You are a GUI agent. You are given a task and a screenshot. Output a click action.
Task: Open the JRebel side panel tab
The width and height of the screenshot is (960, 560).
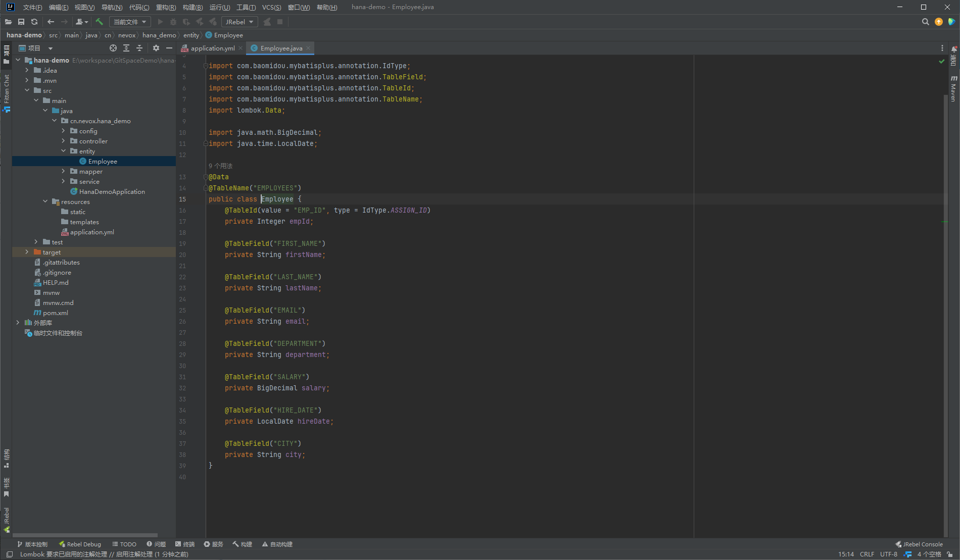(6, 520)
